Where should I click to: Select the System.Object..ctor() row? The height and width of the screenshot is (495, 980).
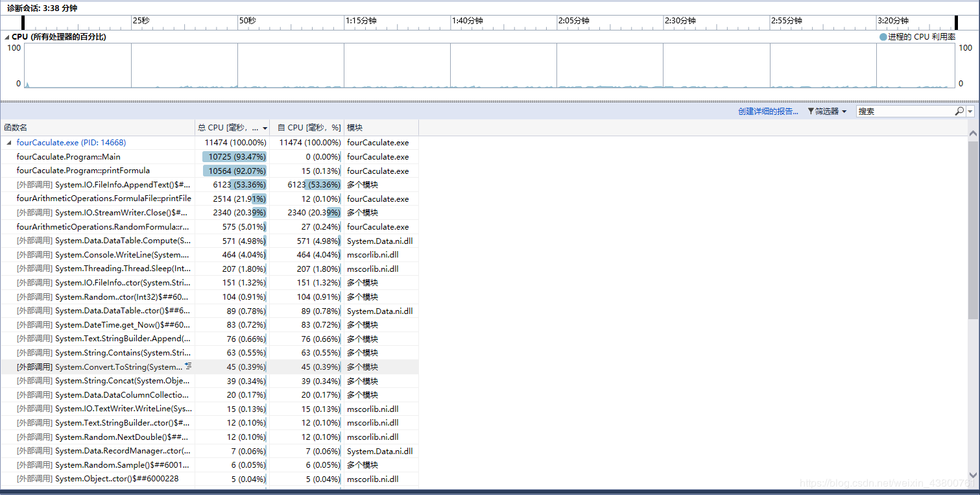coord(209,479)
